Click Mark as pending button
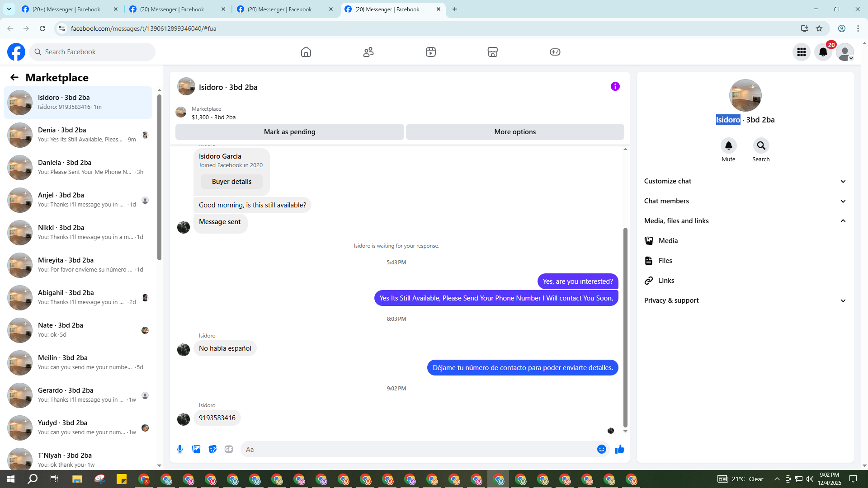 [289, 132]
